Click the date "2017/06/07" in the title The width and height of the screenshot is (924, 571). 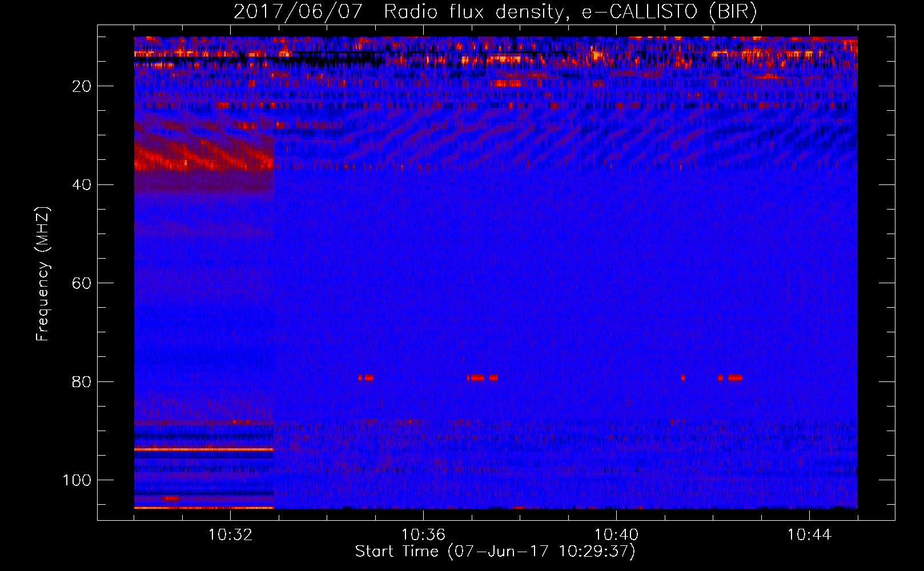(x=298, y=12)
